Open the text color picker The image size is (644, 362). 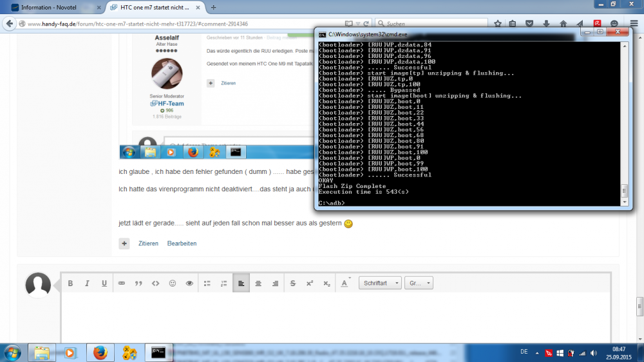(x=345, y=283)
